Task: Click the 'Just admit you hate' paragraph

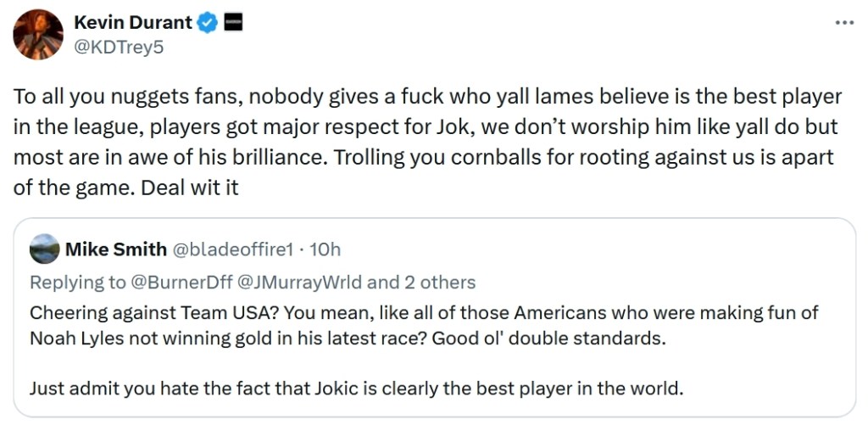Action: (356, 389)
